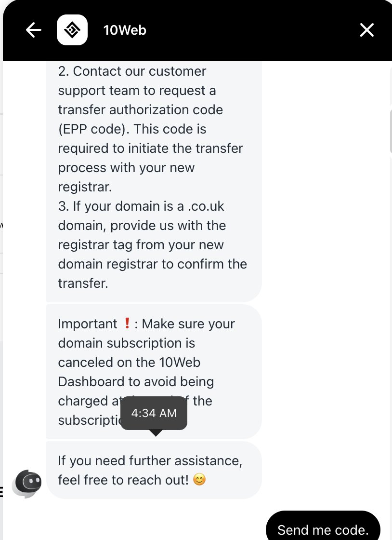This screenshot has width=392, height=540.
Task: Click the red exclamation mark emoji
Action: tap(127, 324)
